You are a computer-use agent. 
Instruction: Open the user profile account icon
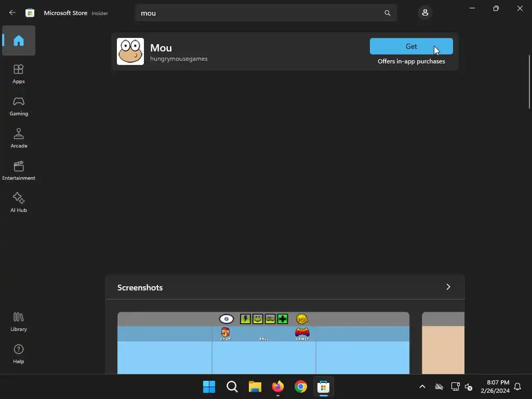[x=425, y=13]
